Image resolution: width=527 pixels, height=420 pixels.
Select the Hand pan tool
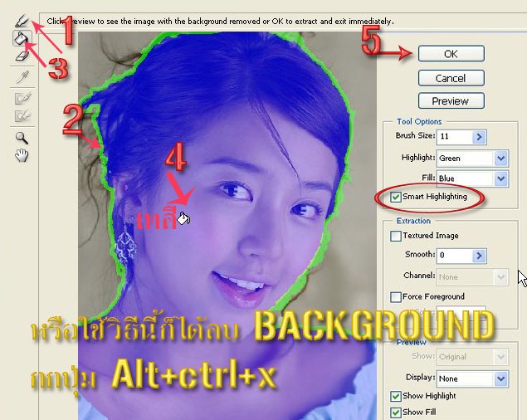pyautogui.click(x=22, y=155)
